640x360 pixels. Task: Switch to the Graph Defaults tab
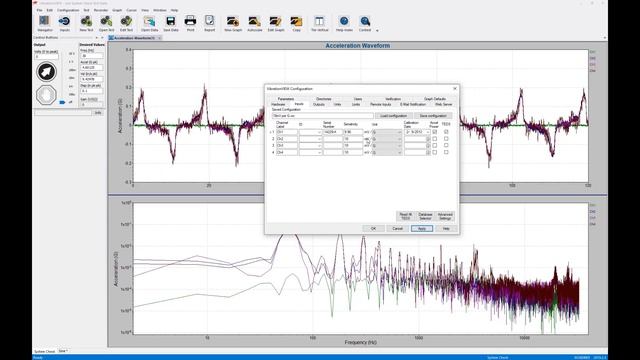tap(435, 99)
